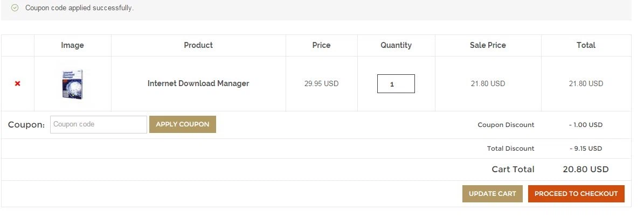Screen dimensions: 644x218
Task: Remove Internet Download Manager with red X
Action: (x=17, y=84)
